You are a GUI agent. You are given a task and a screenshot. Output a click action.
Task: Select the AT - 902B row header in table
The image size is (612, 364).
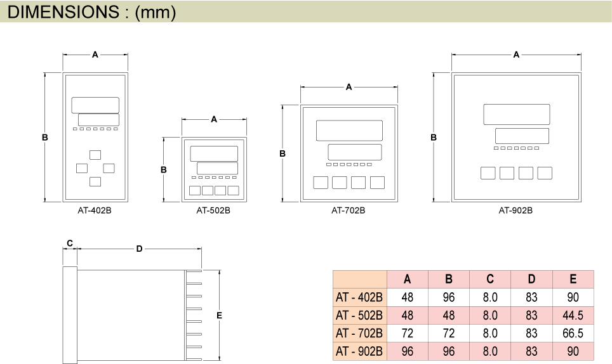pyautogui.click(x=359, y=351)
